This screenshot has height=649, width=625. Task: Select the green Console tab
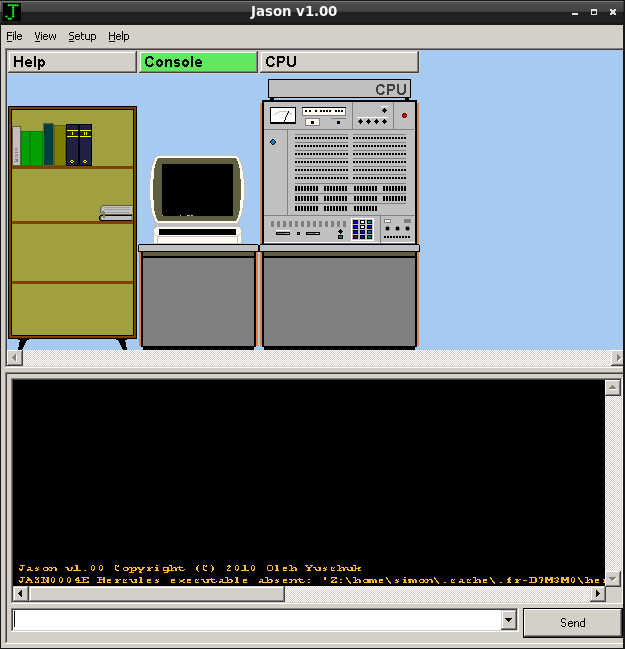198,62
